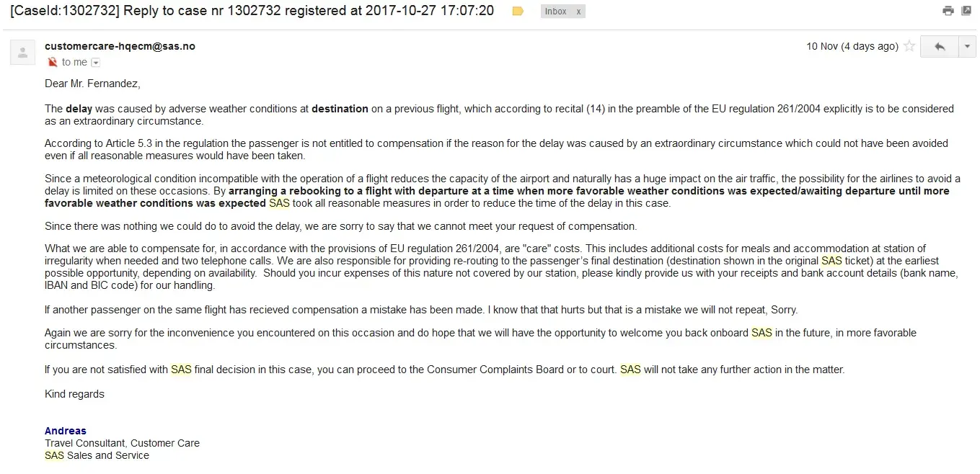This screenshot has width=980, height=474.
Task: Click highlighted SAS in 'SAS Sales and Service'
Action: [x=54, y=455]
